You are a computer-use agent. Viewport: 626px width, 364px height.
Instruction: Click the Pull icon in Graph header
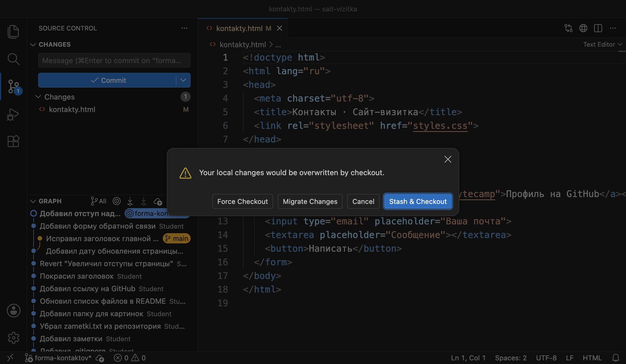coord(144,201)
